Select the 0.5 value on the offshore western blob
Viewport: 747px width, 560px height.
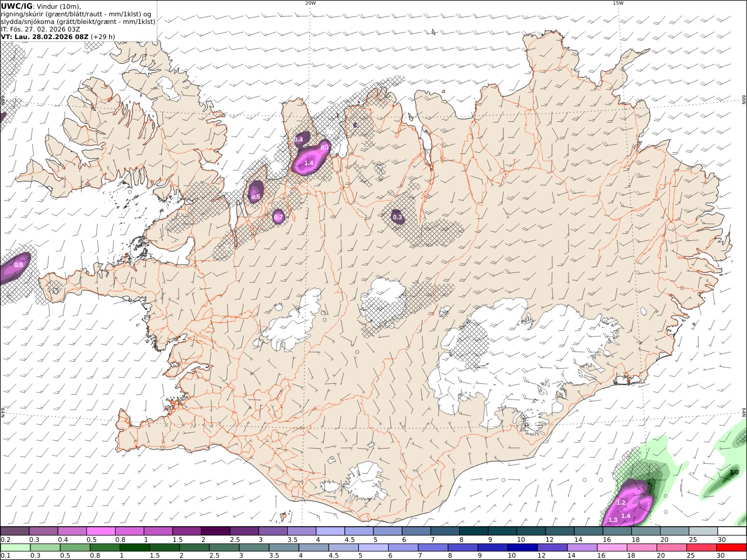pyautogui.click(x=19, y=265)
